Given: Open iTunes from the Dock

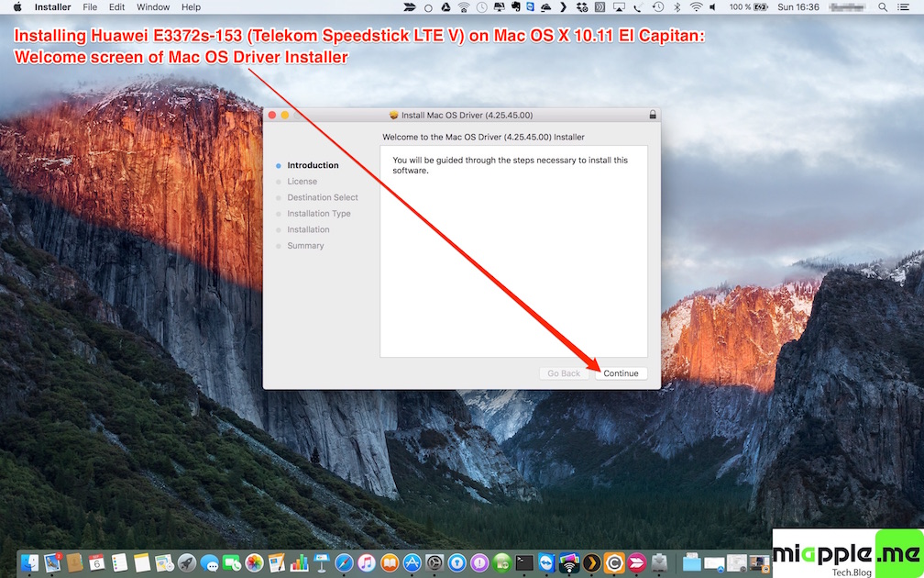Looking at the screenshot, I should (367, 562).
